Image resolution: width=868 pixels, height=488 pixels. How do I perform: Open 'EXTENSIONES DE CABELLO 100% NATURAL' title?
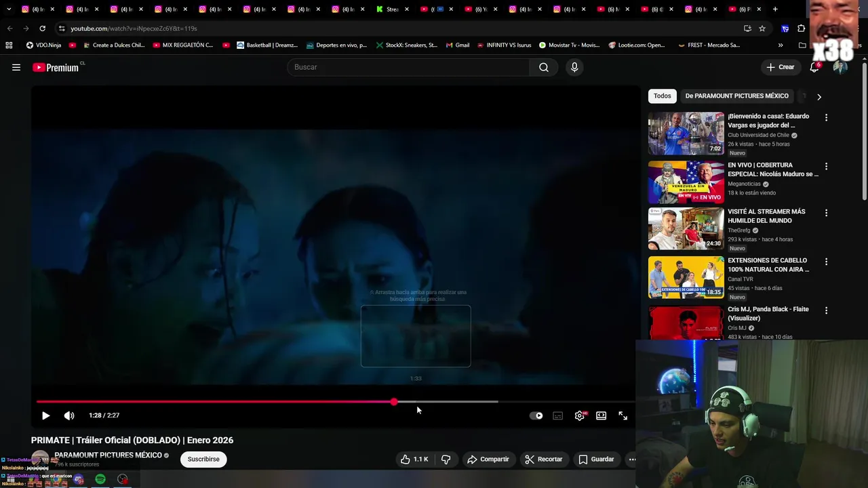click(768, 265)
